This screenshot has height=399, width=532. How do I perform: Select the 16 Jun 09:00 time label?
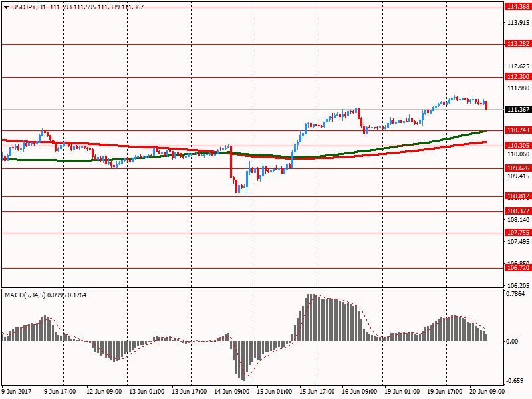(360, 392)
